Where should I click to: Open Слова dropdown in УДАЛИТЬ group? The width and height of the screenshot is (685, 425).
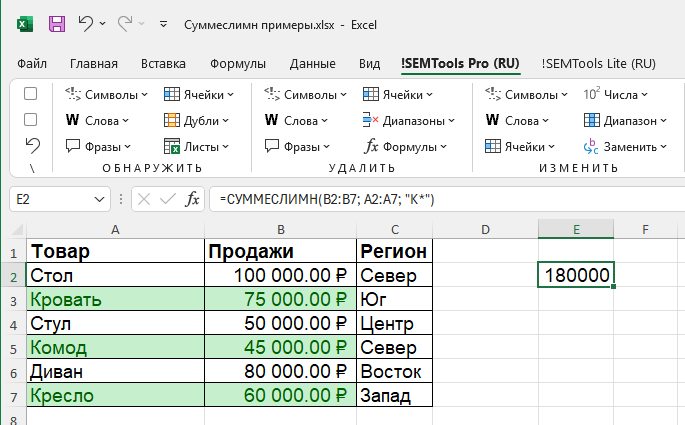[x=296, y=120]
